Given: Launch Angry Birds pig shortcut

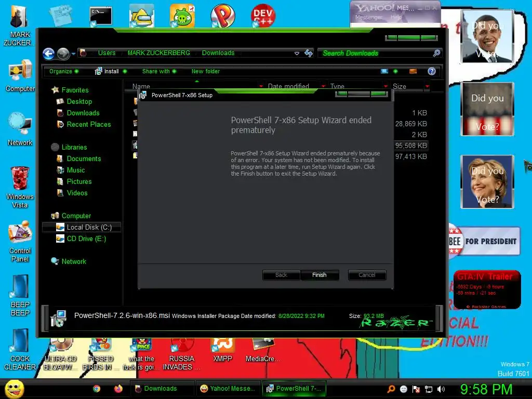Looking at the screenshot, I should pos(182,16).
